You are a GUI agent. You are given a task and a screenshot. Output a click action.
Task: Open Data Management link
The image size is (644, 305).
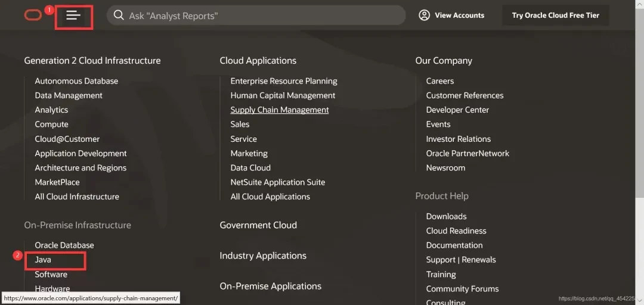(x=69, y=95)
